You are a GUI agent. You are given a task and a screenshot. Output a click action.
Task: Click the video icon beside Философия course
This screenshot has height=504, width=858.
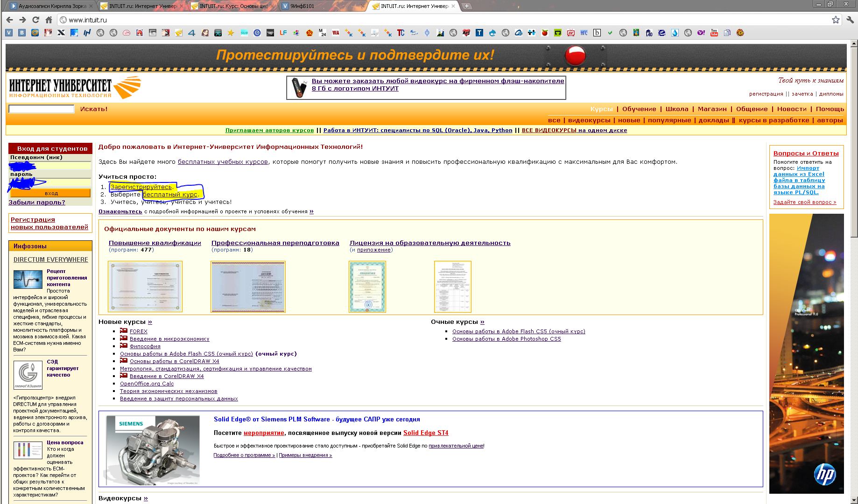124,346
